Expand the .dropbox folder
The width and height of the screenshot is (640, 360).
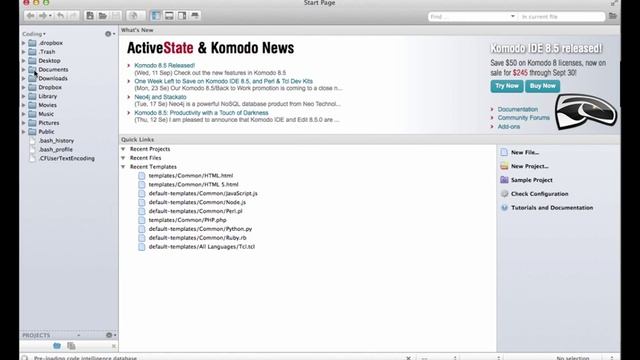pos(24,43)
